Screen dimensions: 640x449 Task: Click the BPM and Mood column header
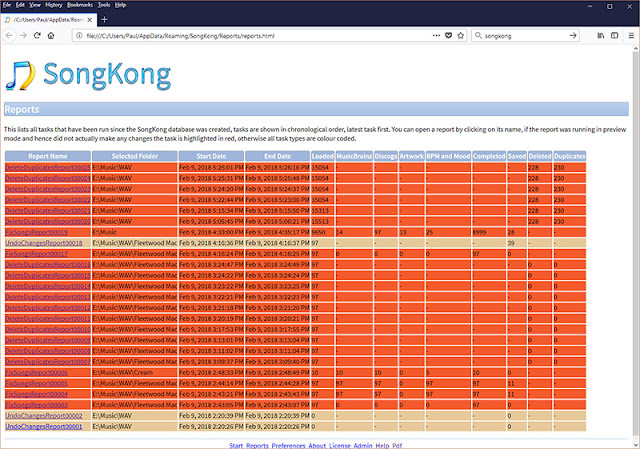[448, 156]
